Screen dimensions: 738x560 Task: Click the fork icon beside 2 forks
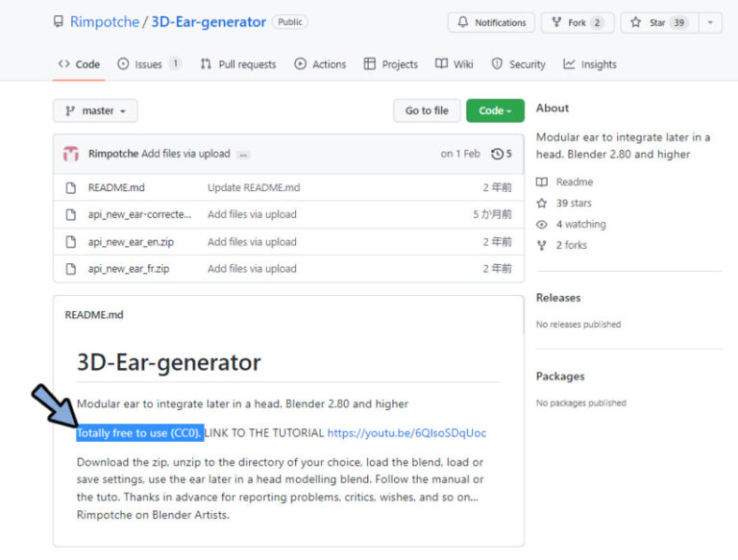coord(542,245)
